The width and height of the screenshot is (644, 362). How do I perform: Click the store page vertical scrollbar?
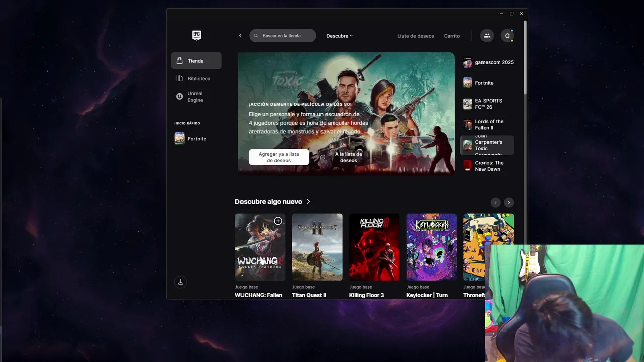525,56
